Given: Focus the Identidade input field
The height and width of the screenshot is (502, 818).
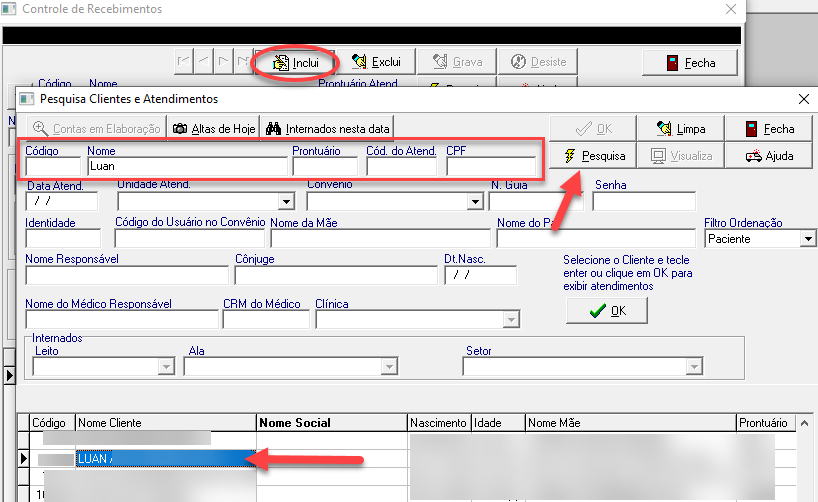Looking at the screenshot, I should pos(63,238).
